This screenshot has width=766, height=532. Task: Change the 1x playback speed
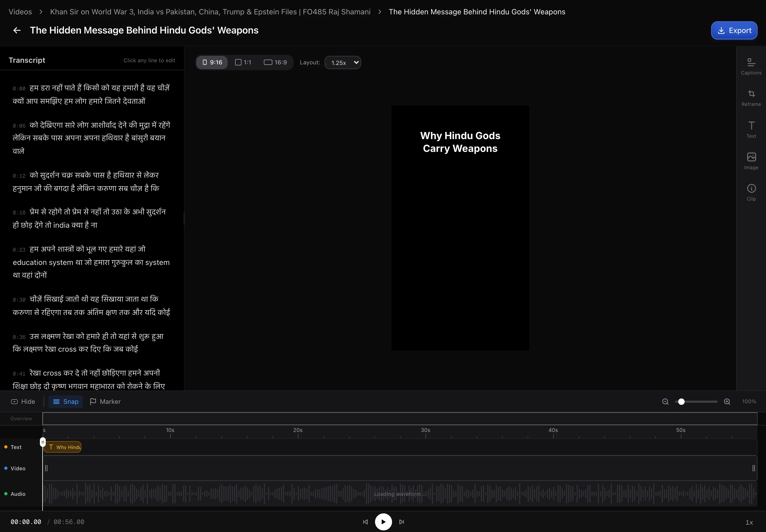[x=749, y=522]
